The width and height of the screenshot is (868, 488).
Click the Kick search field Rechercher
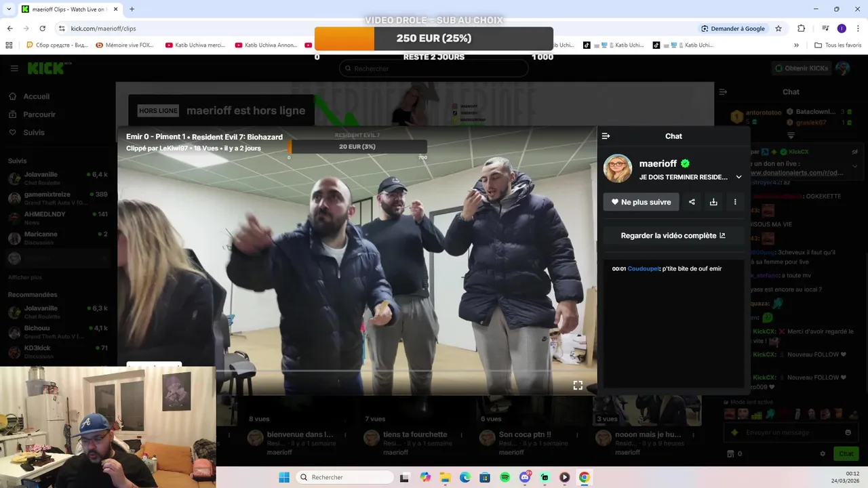[433, 68]
